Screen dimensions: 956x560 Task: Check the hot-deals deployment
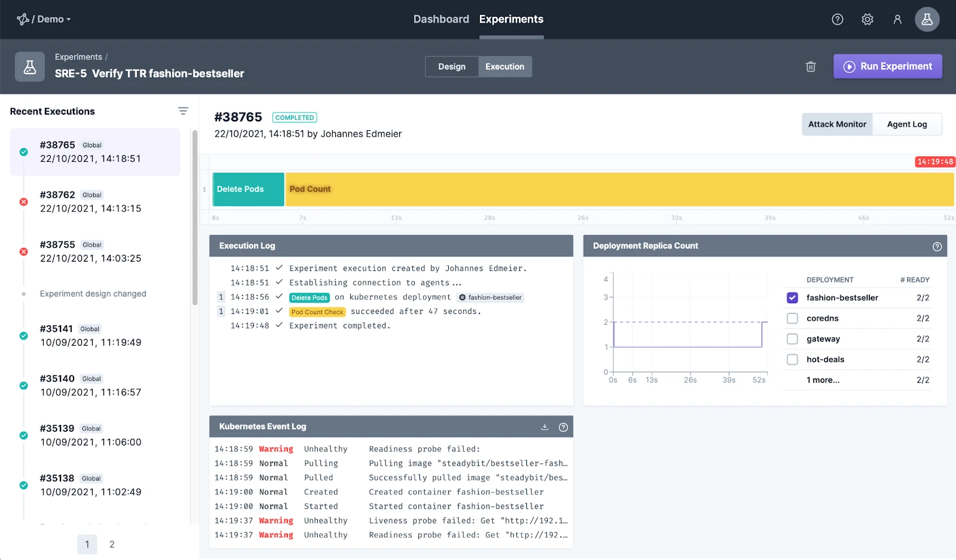pos(792,359)
